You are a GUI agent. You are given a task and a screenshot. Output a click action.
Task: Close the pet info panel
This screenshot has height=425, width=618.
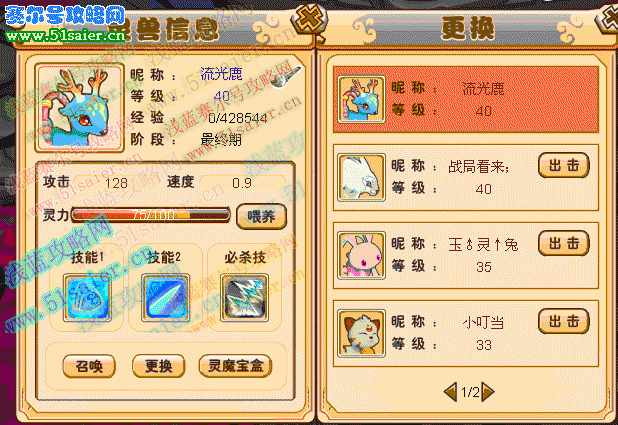[x=308, y=18]
